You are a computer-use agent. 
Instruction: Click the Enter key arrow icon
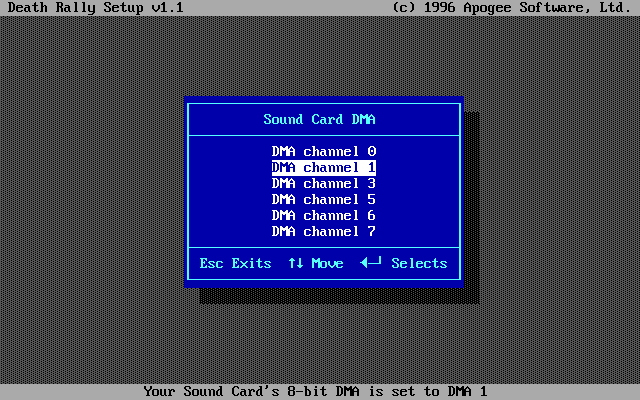[371, 263]
